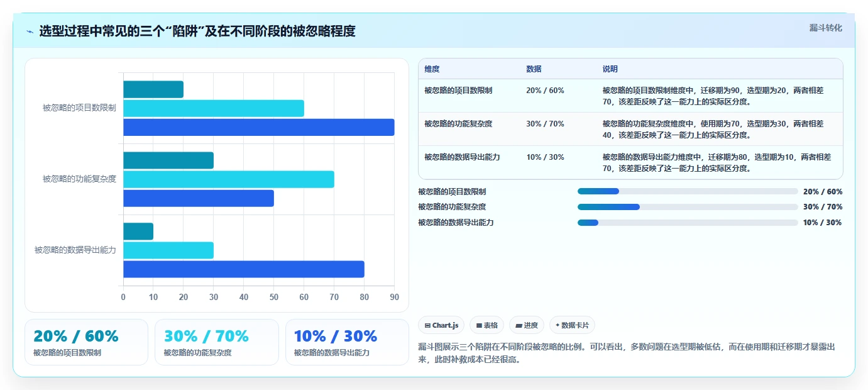
Task: Click the 被忽略的项目数限制 progress bar
Action: pos(688,191)
